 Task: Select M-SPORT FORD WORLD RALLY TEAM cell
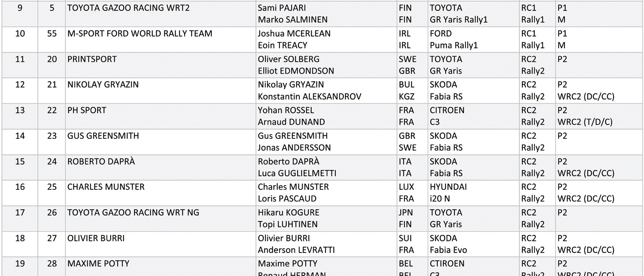(160, 40)
